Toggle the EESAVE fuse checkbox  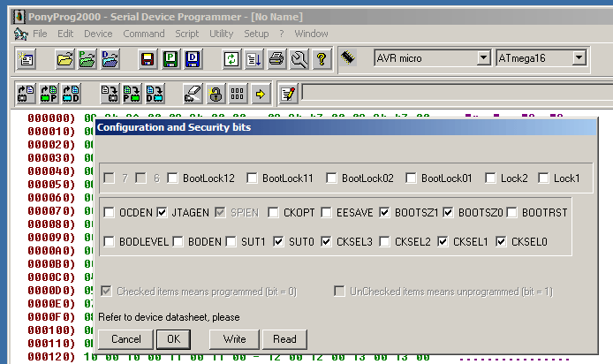(x=326, y=212)
